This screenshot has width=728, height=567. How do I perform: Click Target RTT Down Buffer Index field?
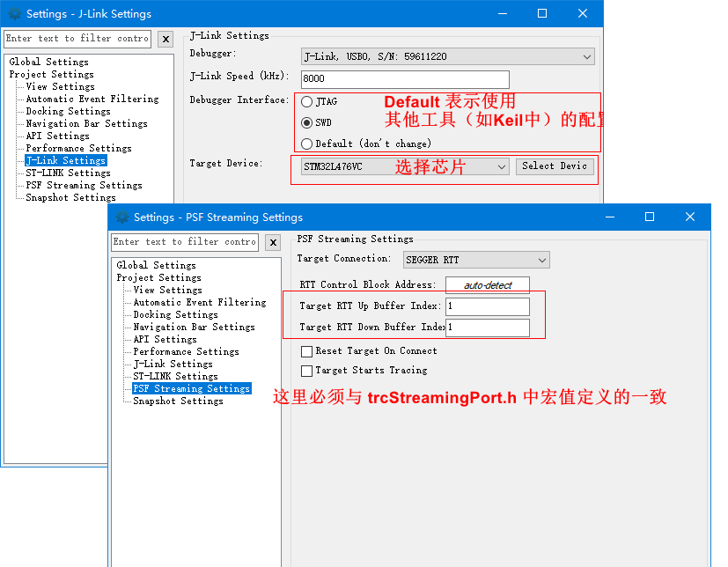point(488,328)
